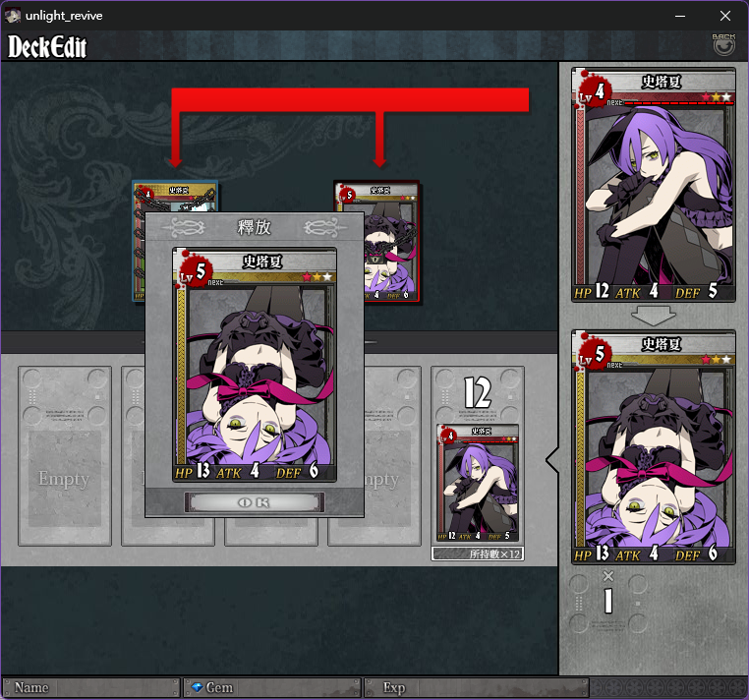Click the Lv 5 card in release popup
The height and width of the screenshot is (700, 749).
pos(255,364)
